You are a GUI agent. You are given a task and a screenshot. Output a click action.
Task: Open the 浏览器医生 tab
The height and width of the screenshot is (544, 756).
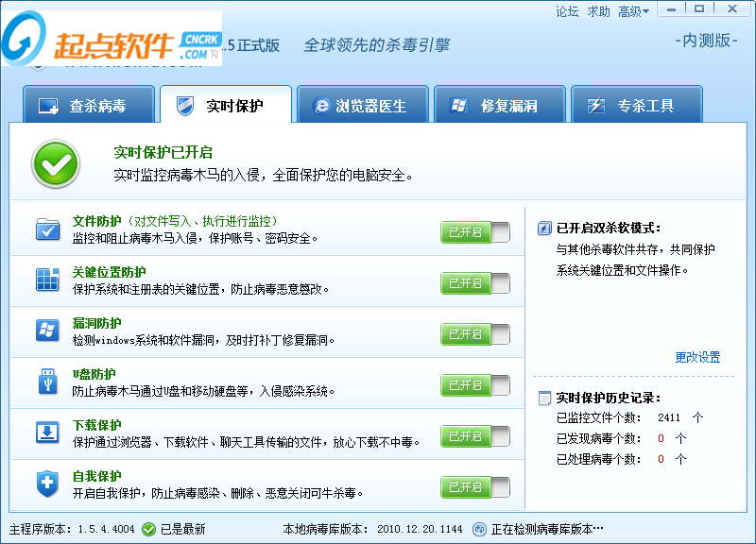363,105
